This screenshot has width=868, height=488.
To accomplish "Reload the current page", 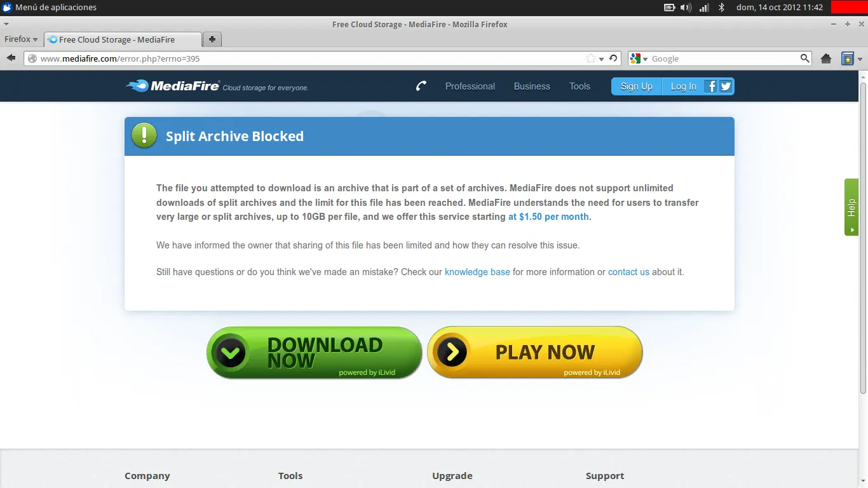I will 613,58.
